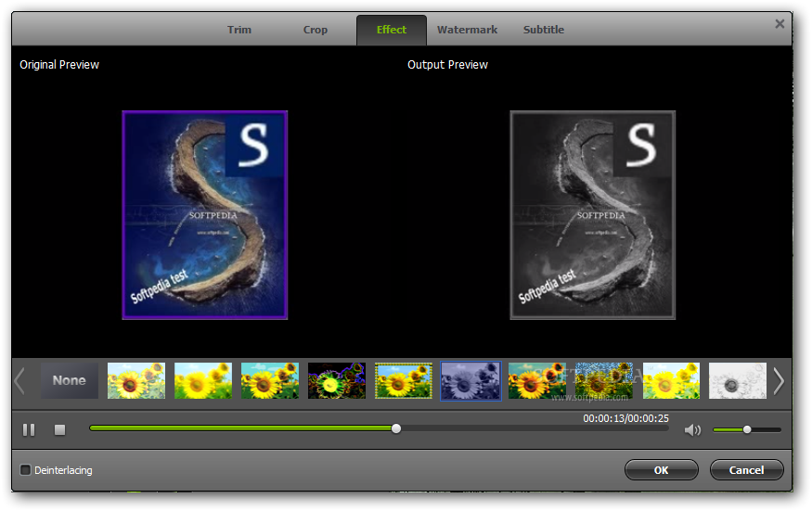
Task: Click the playback progress slider handle
Action: coord(396,428)
